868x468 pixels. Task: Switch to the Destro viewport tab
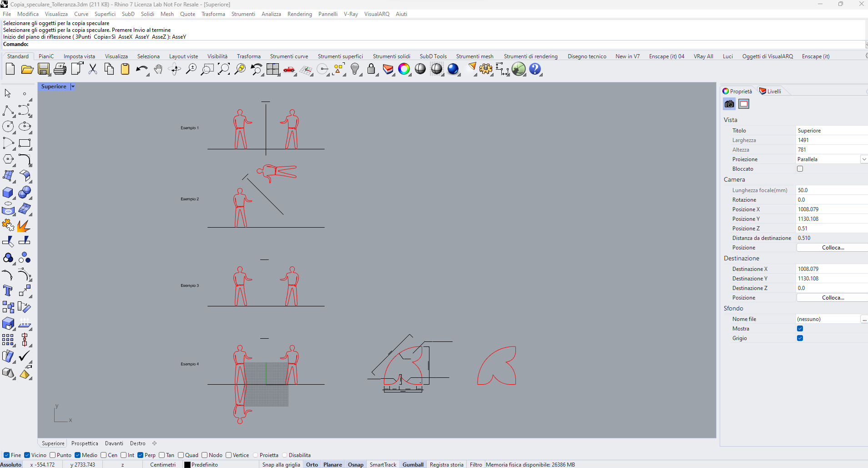138,443
